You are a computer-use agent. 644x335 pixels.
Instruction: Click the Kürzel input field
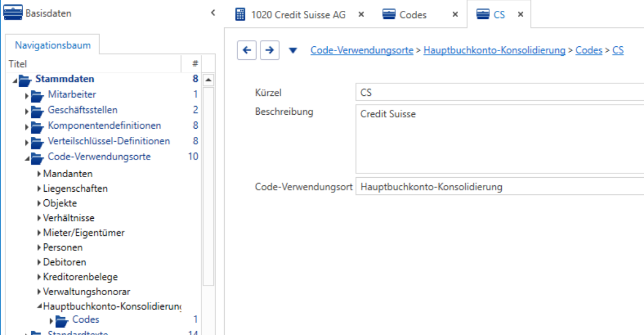pyautogui.click(x=500, y=93)
